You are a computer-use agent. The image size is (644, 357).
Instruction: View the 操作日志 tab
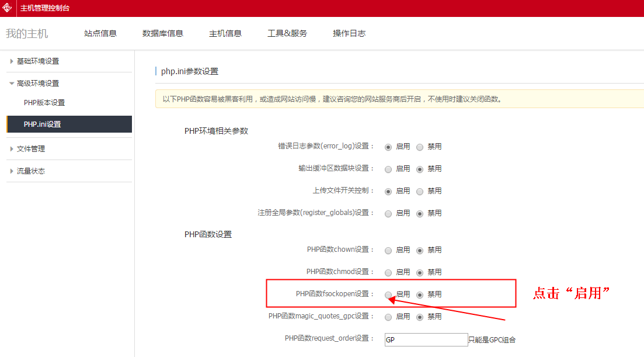point(349,33)
